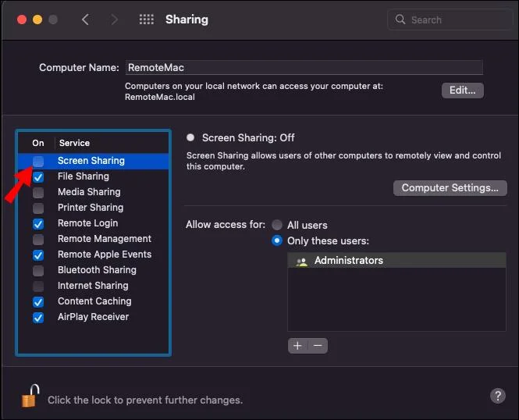This screenshot has height=420, width=519.
Task: Select Content Caching service row
Action: (94, 301)
